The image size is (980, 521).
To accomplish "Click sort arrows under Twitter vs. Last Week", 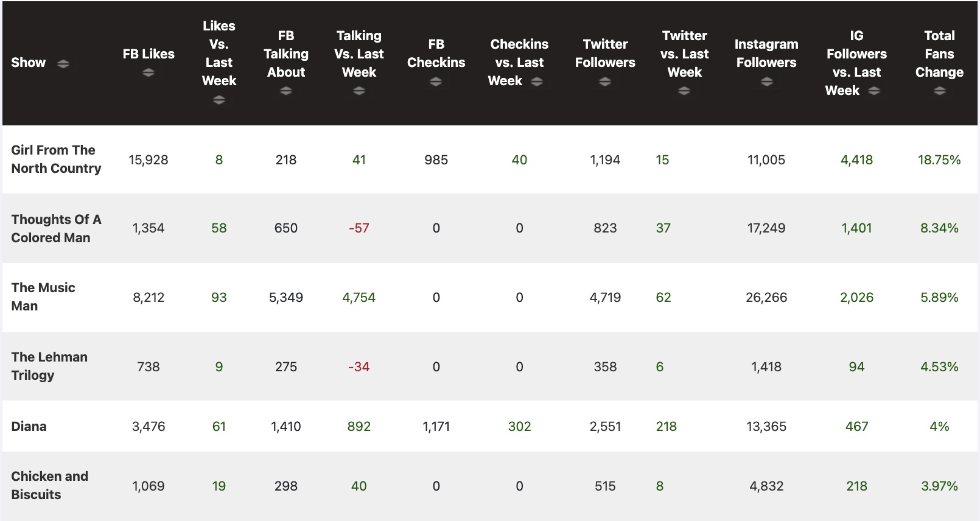I will tap(684, 91).
